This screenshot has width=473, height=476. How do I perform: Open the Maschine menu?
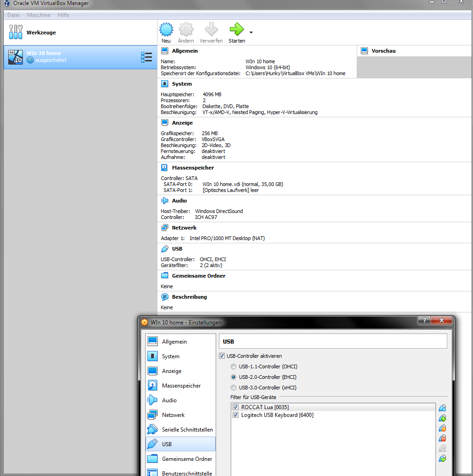point(38,15)
